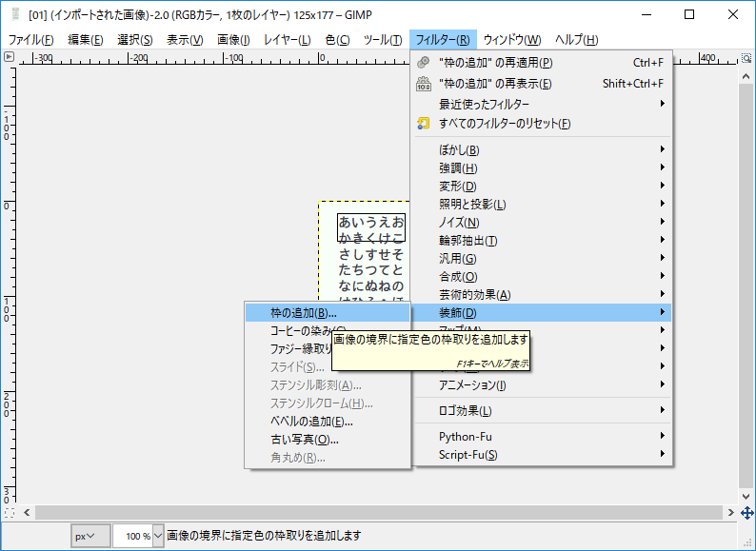756x551 pixels.
Task: Open the 画像 menu
Action: point(233,40)
